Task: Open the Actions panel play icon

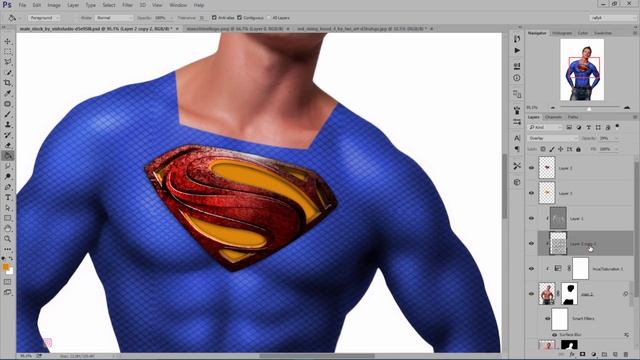Action: tap(517, 50)
